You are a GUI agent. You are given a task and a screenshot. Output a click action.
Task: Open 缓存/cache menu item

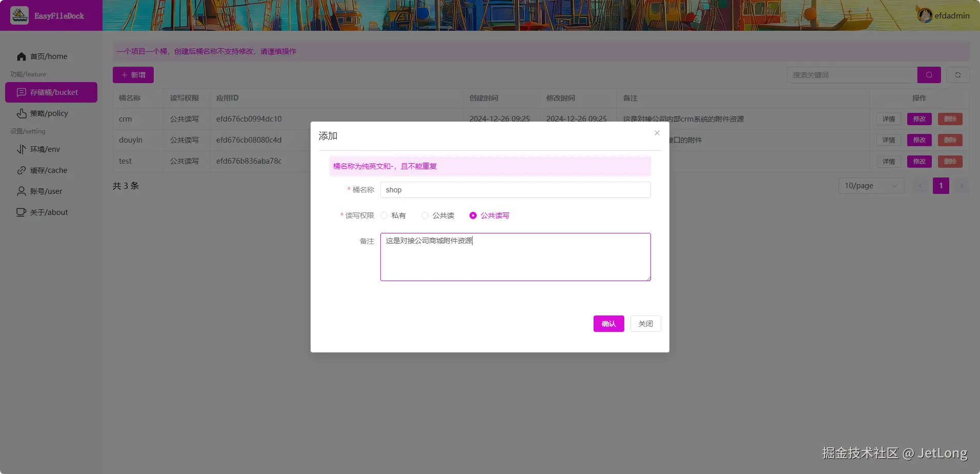[x=51, y=170]
